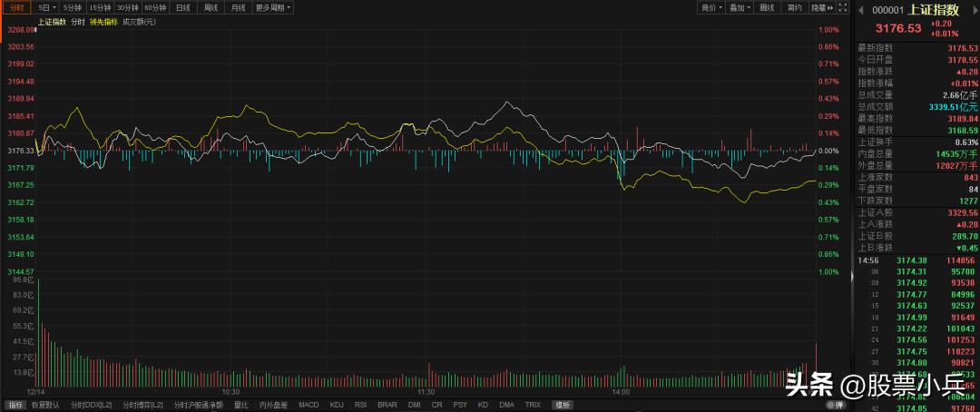Image resolution: width=980 pixels, height=412 pixels.
Task: Click 上证换手 value 0.63%
Action: click(967, 142)
